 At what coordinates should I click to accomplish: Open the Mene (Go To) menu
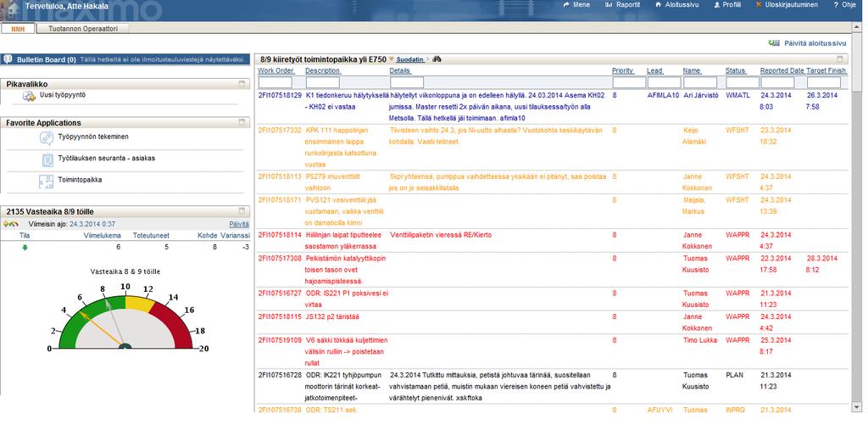(x=576, y=4)
